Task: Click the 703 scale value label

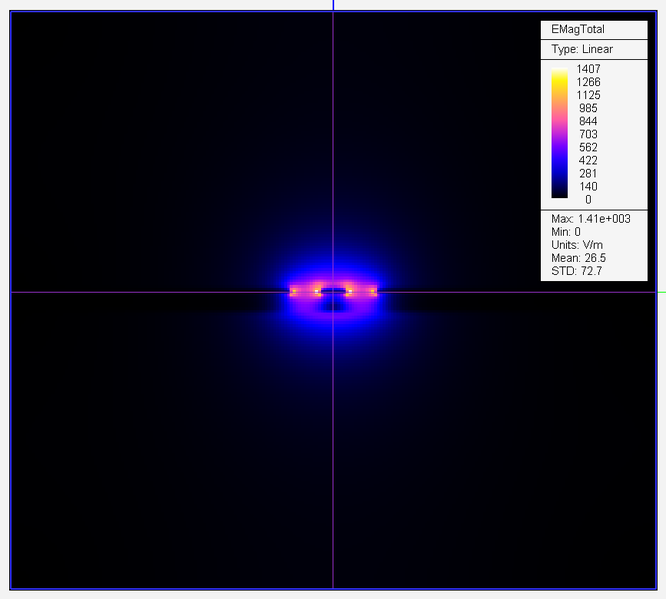Action: click(x=587, y=134)
